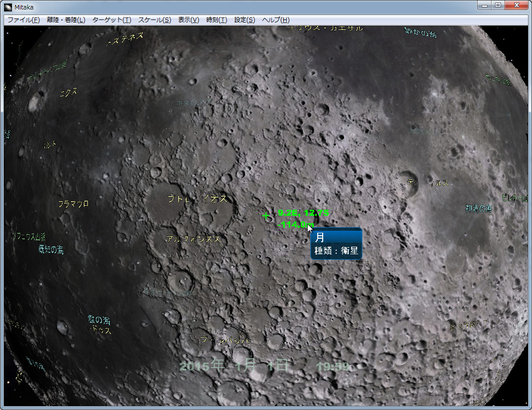Click the 9.2E, 12.7S coordinate readout
The width and height of the screenshot is (532, 410).
[303, 213]
